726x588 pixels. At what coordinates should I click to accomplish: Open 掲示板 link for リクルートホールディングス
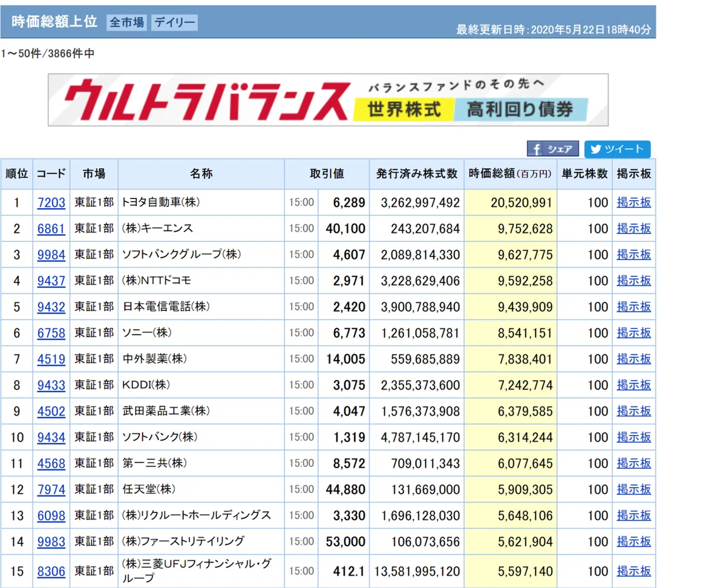tap(634, 515)
